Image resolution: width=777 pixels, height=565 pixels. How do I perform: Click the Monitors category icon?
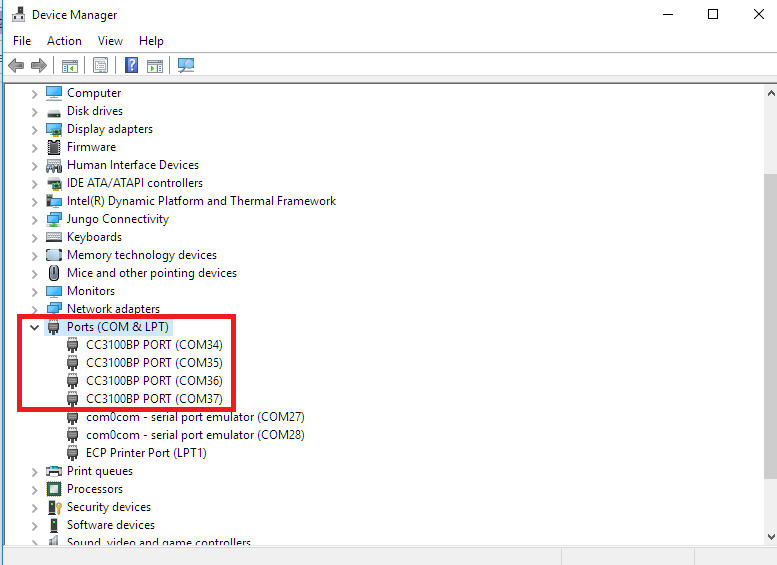(54, 291)
